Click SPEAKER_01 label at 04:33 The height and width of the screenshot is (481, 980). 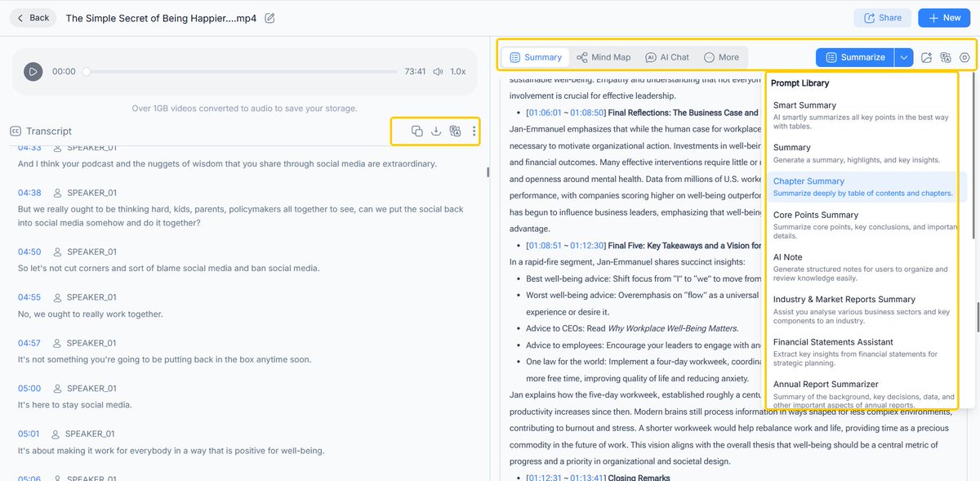91,147
